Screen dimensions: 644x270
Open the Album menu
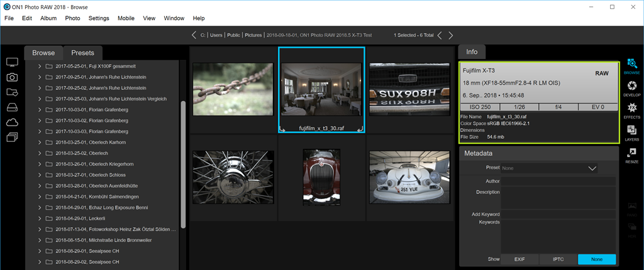click(48, 18)
